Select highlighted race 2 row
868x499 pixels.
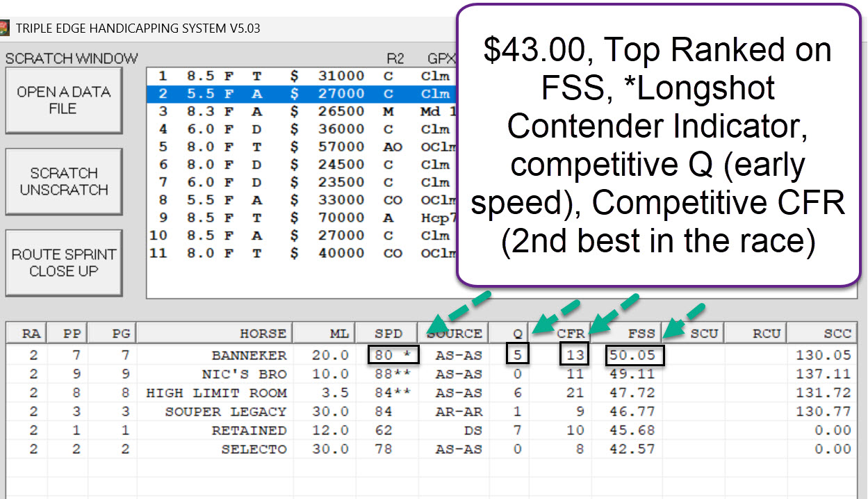click(299, 93)
